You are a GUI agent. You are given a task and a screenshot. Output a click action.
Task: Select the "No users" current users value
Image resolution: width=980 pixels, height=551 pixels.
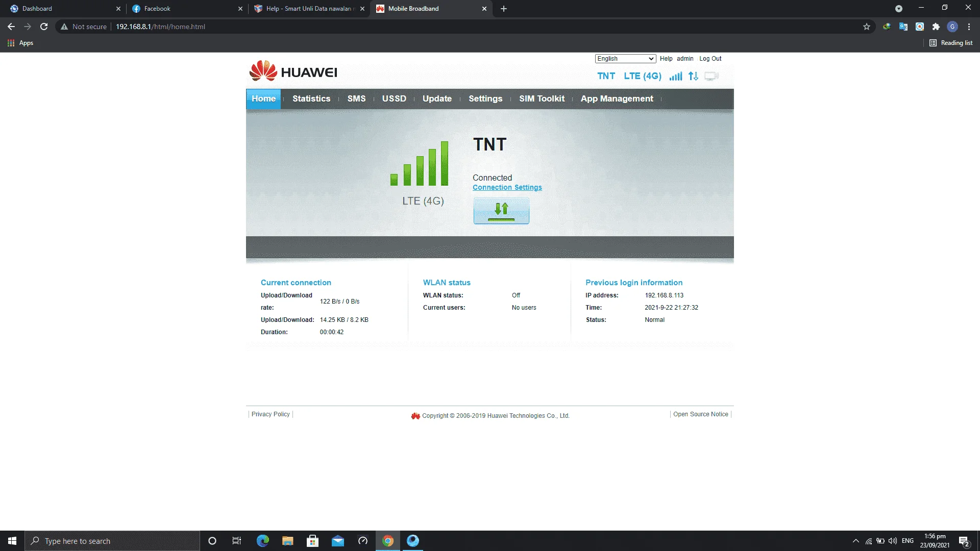[524, 308]
